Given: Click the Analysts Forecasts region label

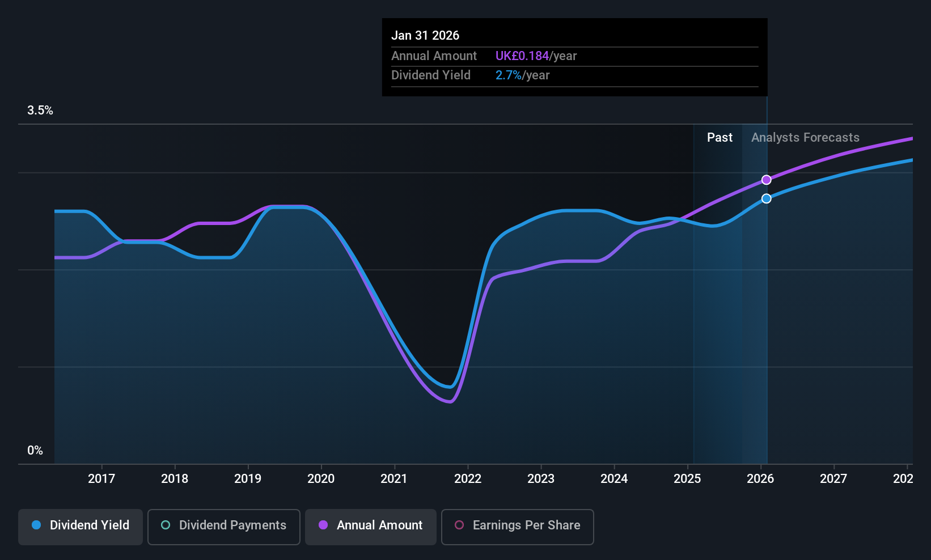Looking at the screenshot, I should click(x=805, y=138).
